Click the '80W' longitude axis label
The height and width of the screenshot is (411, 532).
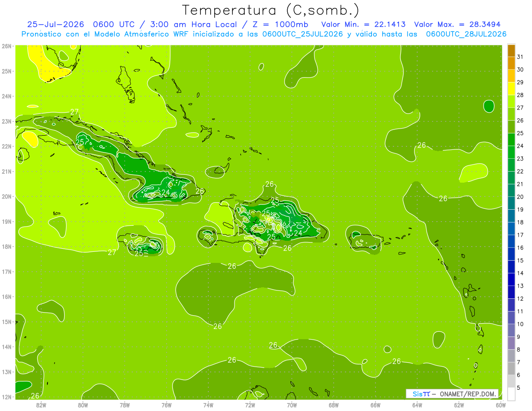[x=83, y=404]
